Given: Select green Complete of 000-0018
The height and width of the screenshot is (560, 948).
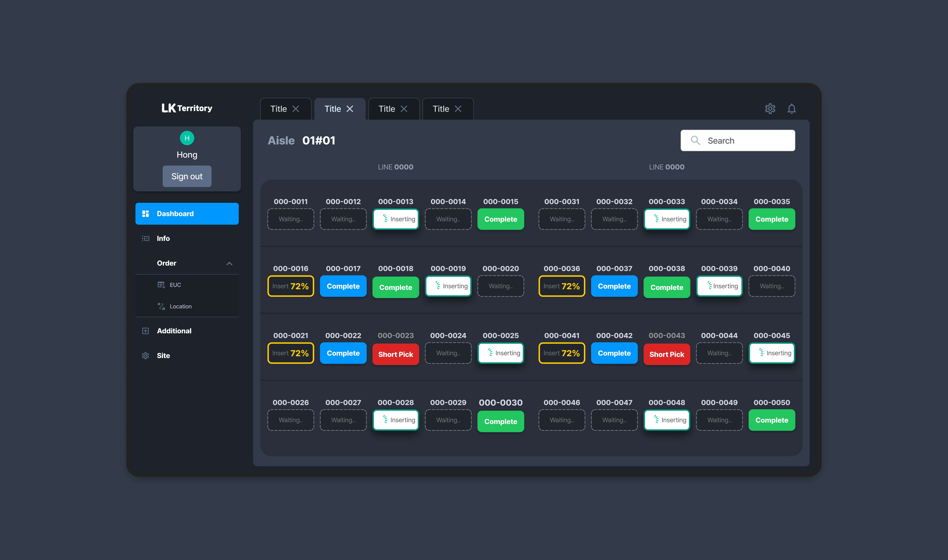Looking at the screenshot, I should [396, 287].
